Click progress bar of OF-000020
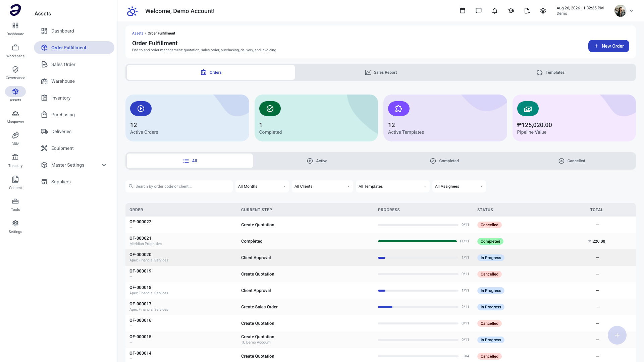This screenshot has width=644, height=362. pos(418,258)
